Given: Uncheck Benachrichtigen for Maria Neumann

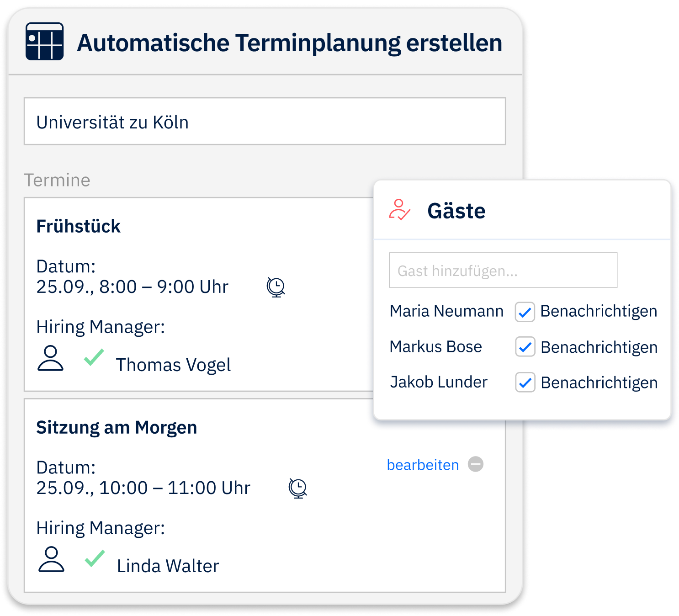Looking at the screenshot, I should (x=525, y=312).
